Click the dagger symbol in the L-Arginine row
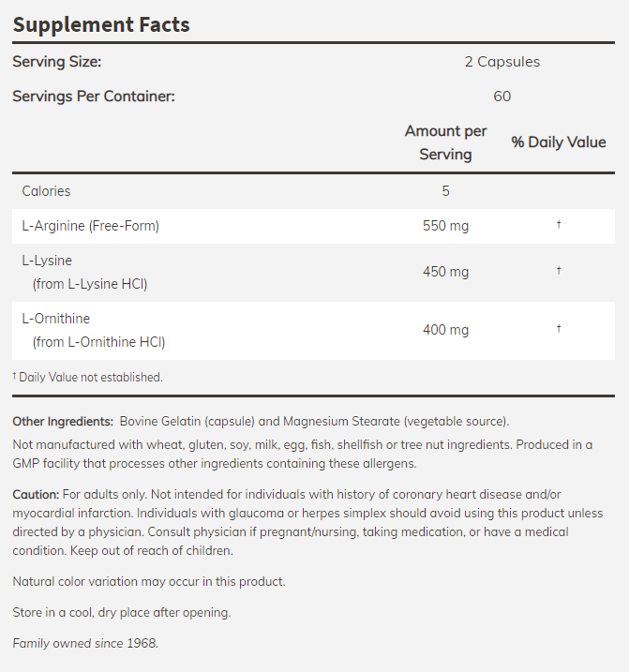Image resolution: width=629 pixels, height=672 pixels. (559, 225)
